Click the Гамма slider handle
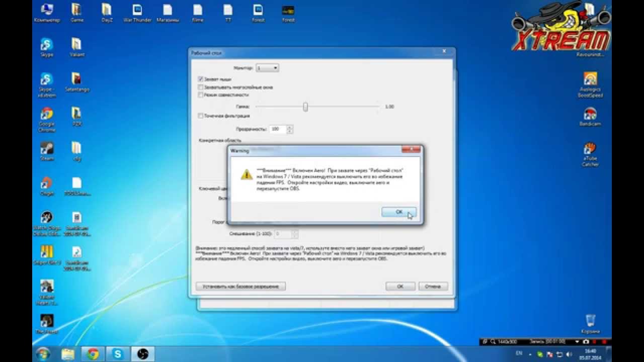 [x=305, y=107]
